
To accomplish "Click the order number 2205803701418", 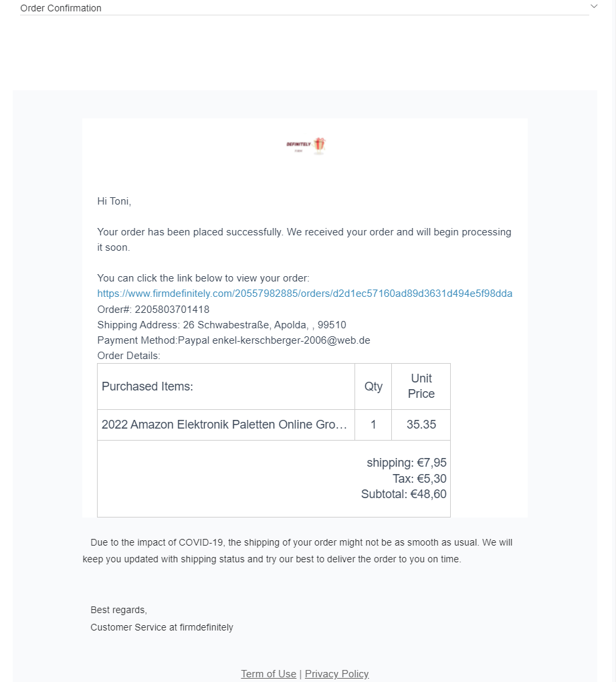I will tap(172, 310).
